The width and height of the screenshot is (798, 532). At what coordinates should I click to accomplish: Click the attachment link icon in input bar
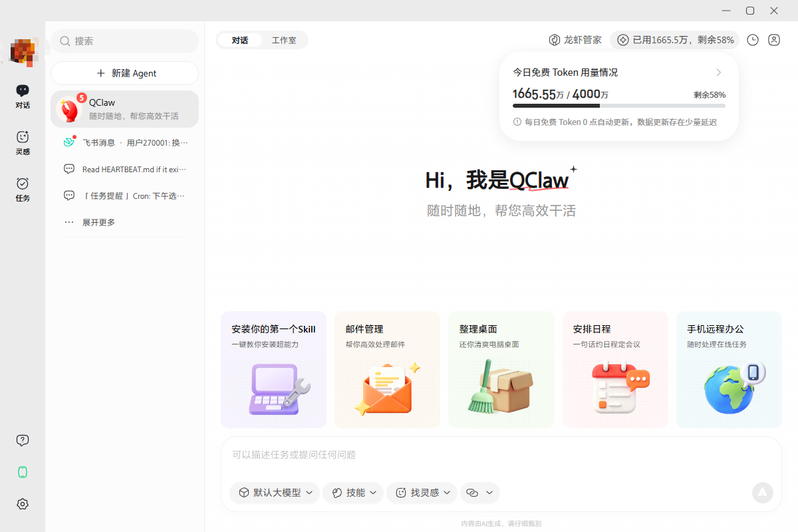point(480,493)
